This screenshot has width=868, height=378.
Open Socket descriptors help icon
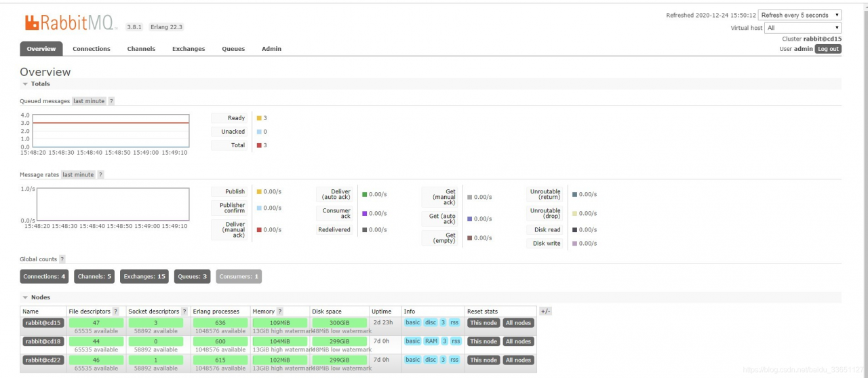coord(184,311)
